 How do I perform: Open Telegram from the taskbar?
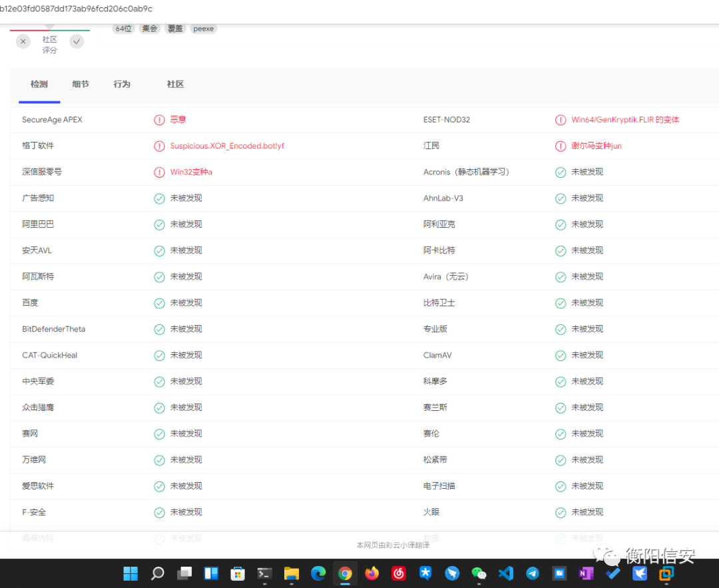(533, 573)
